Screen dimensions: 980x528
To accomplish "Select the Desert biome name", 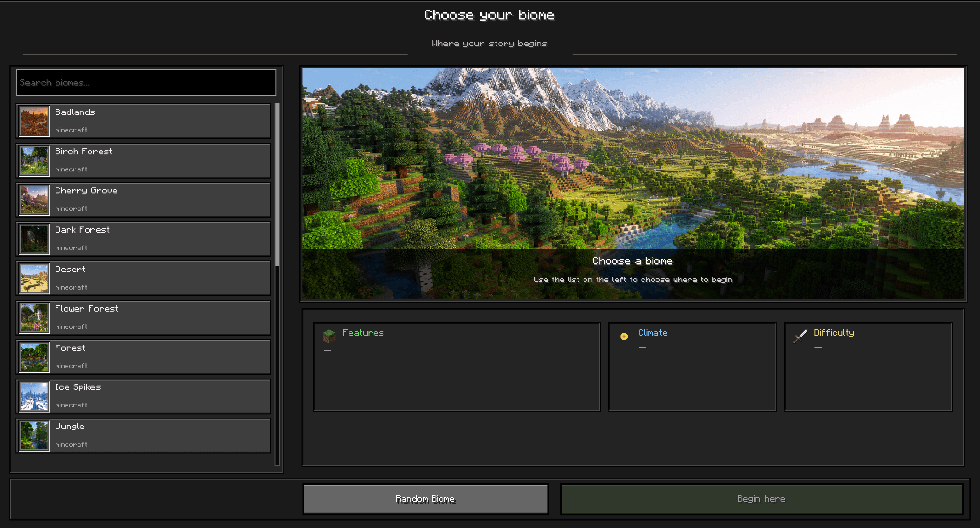I will coord(70,269).
